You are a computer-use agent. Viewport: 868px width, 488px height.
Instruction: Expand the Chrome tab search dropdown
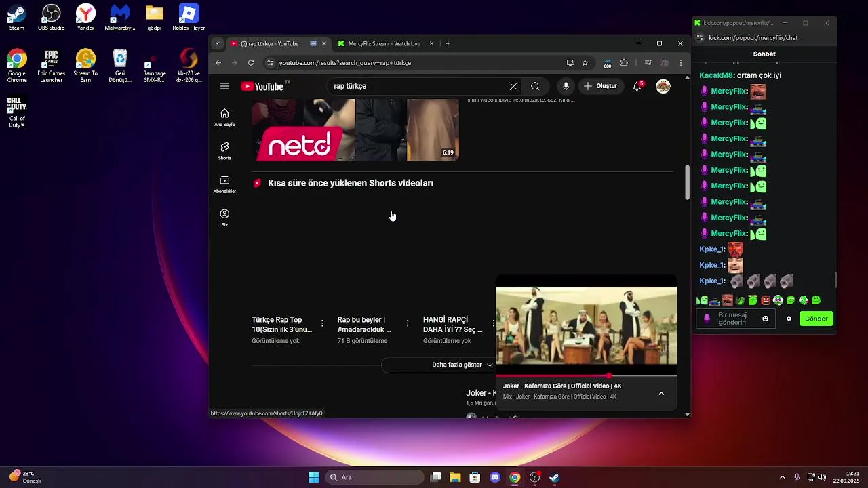point(217,43)
